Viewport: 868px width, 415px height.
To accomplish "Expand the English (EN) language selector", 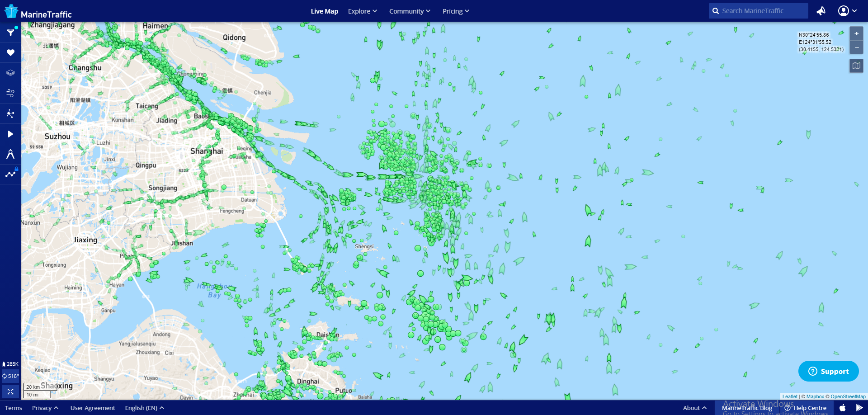I will point(144,408).
